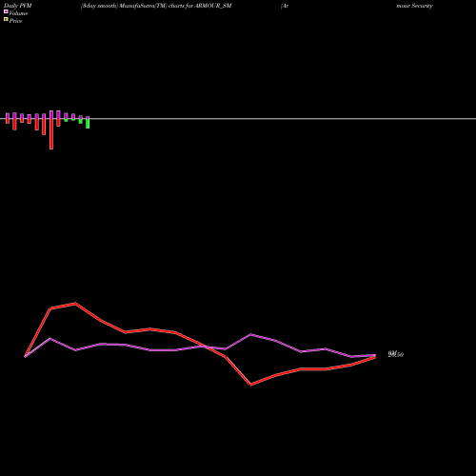Click the tallest red bar in the histogram

tap(51, 134)
